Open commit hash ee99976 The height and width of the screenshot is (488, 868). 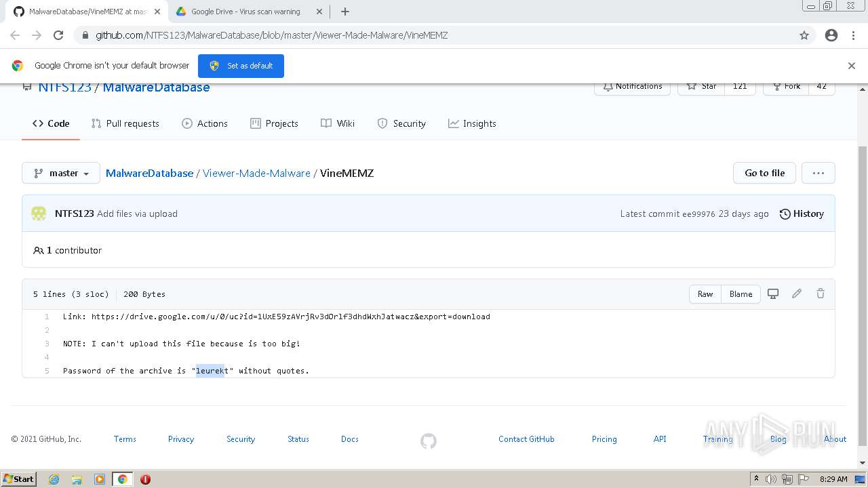(697, 213)
